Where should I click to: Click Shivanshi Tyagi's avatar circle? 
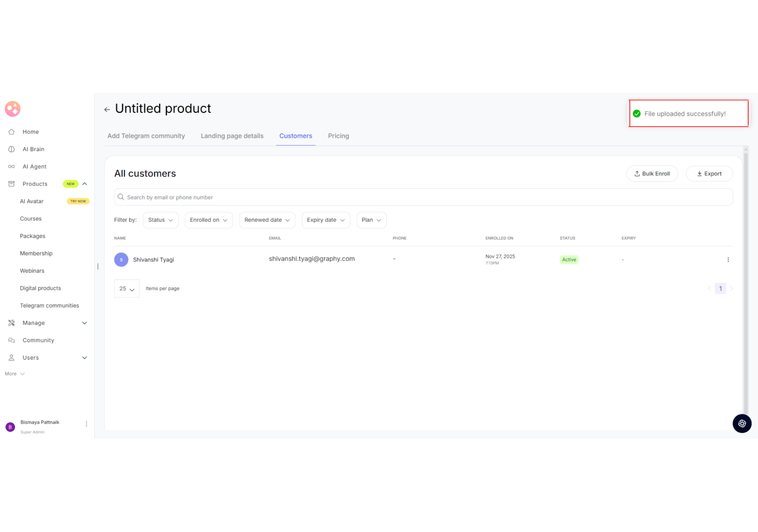[x=121, y=260]
